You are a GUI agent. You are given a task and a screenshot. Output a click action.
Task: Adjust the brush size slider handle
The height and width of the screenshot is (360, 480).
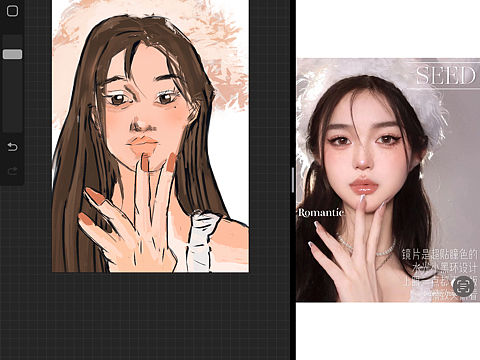click(12, 54)
